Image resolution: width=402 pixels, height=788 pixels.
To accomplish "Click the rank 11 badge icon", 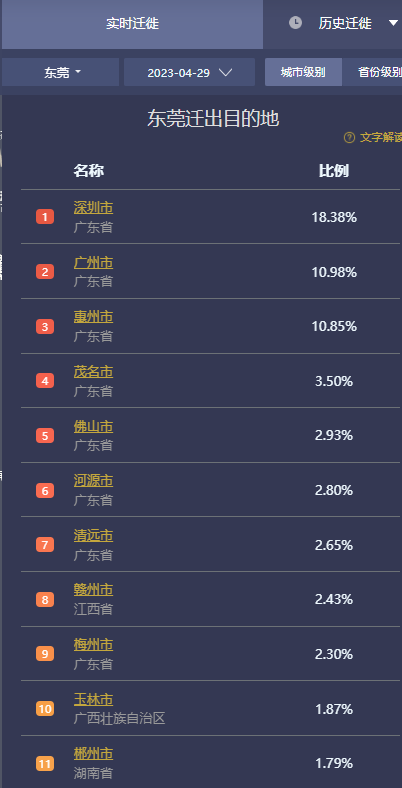I will (45, 764).
